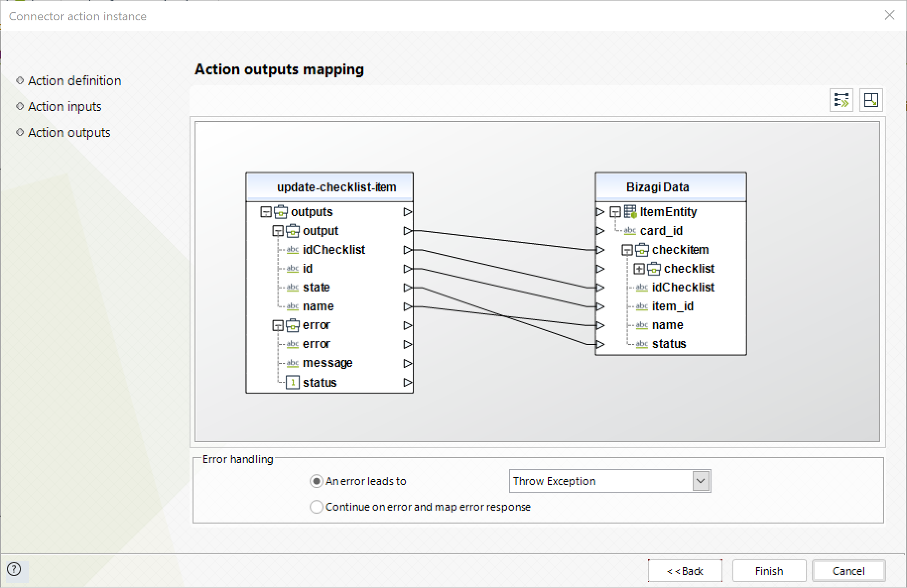Click the Bizagi Data box header
Image resolution: width=907 pixels, height=588 pixels.
point(671,187)
